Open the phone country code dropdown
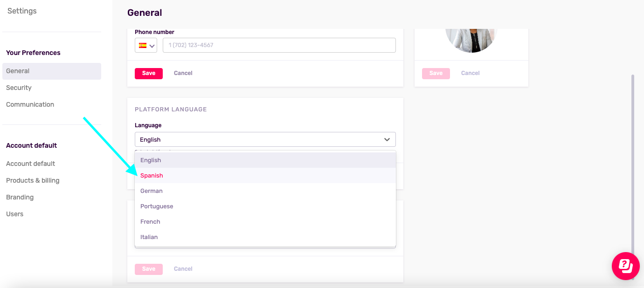This screenshot has height=288, width=644. 152,45
